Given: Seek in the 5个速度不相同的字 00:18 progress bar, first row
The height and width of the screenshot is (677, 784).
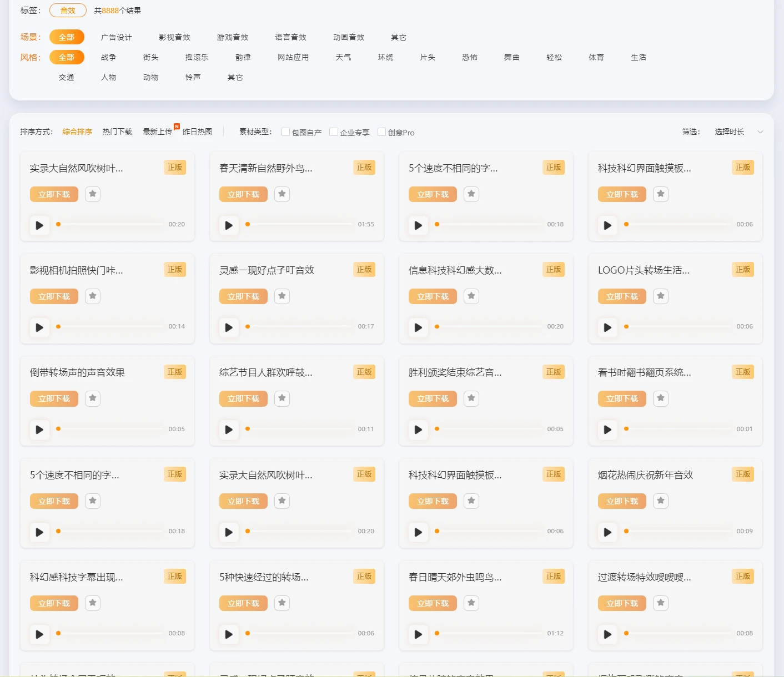Looking at the screenshot, I should [x=488, y=224].
